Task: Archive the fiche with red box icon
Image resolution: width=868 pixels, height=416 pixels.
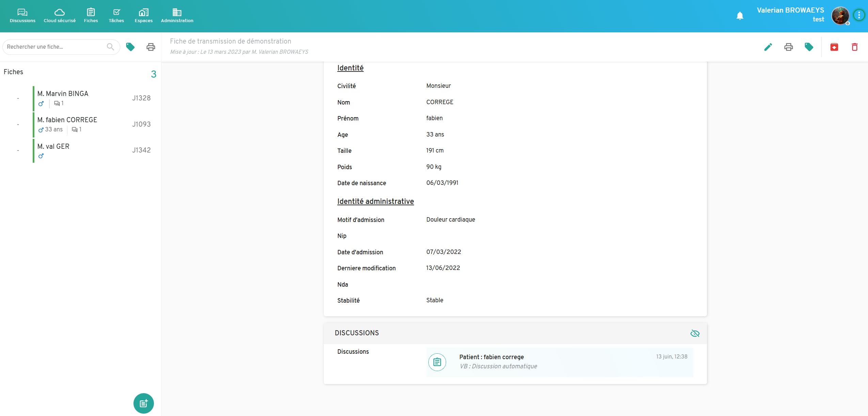Action: click(834, 47)
